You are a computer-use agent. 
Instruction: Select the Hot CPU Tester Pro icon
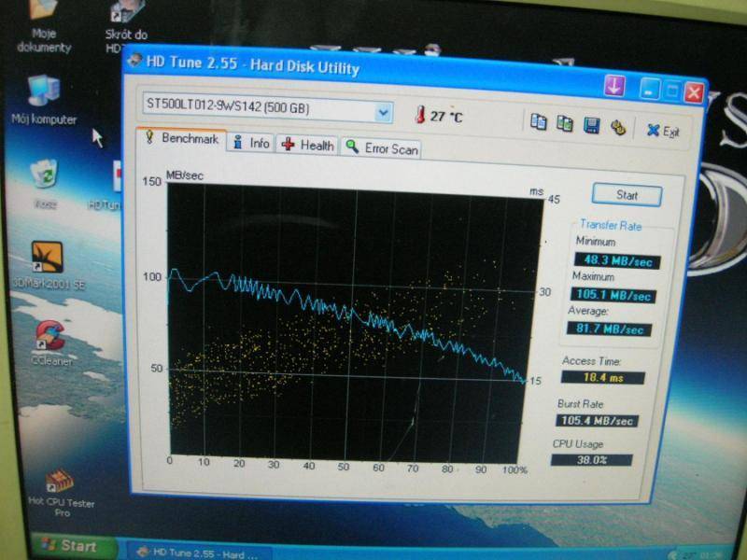pos(61,494)
